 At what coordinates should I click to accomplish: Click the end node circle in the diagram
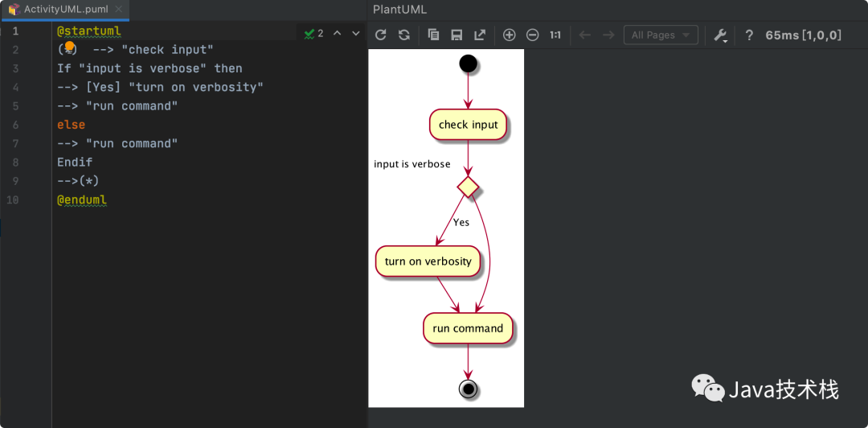(x=468, y=389)
